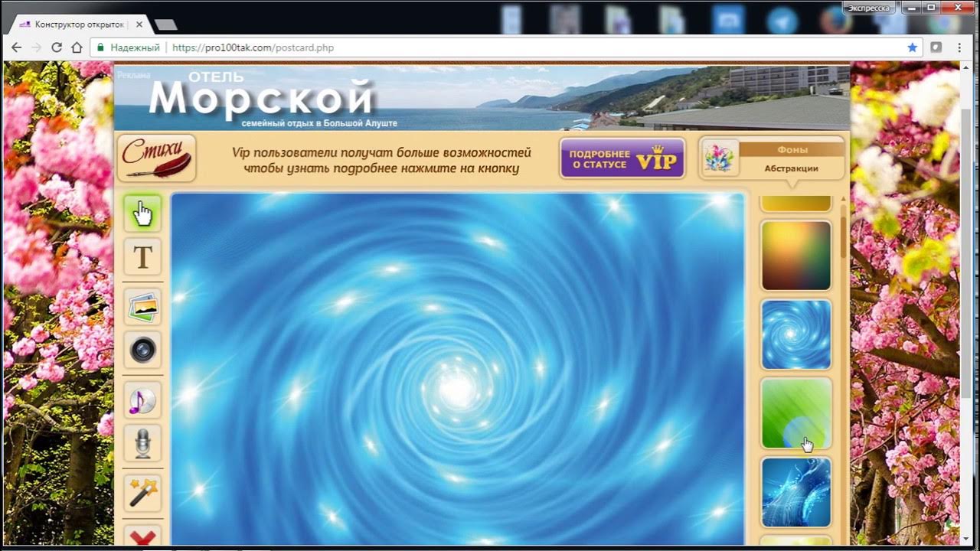Viewport: 980px width, 551px height.
Task: Open the add music tool
Action: coord(142,400)
